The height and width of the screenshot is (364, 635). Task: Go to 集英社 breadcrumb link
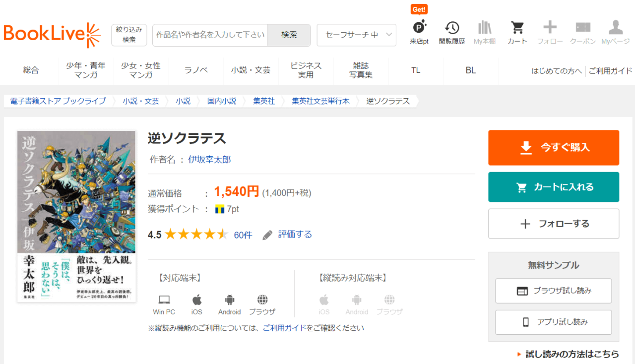point(264,101)
